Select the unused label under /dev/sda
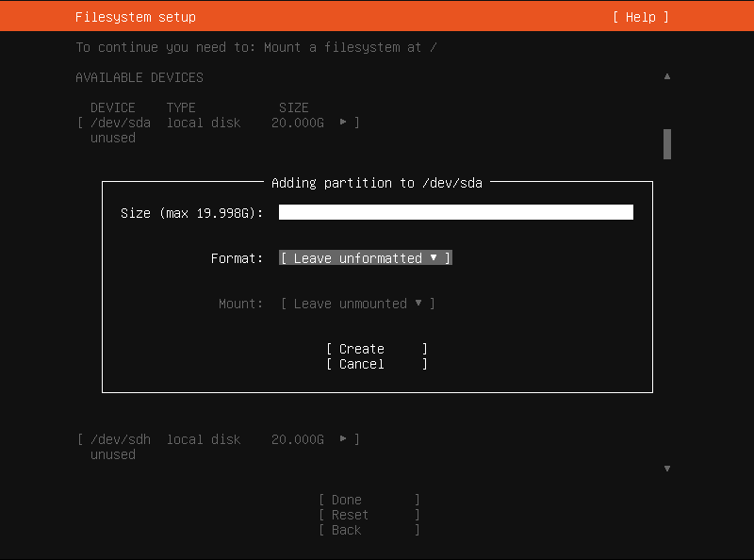Viewport: 754px width, 560px height. coord(112,137)
